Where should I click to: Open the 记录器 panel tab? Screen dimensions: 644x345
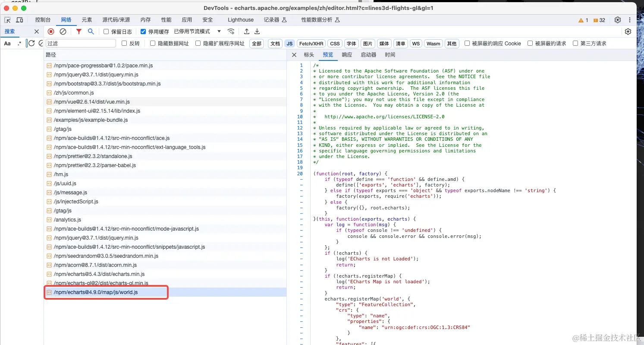275,20
